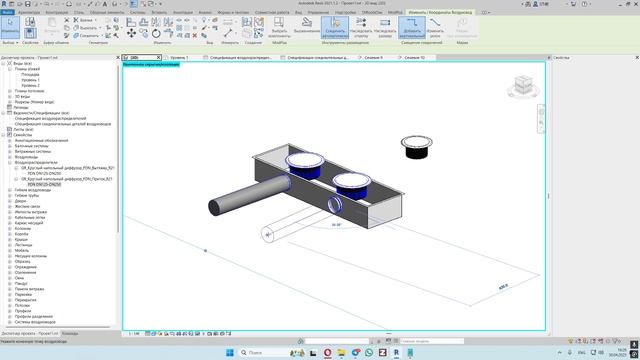Toggle Добавить вертикальный offset connection option
Image resolution: width=640 pixels, height=360 pixels.
(x=412, y=27)
